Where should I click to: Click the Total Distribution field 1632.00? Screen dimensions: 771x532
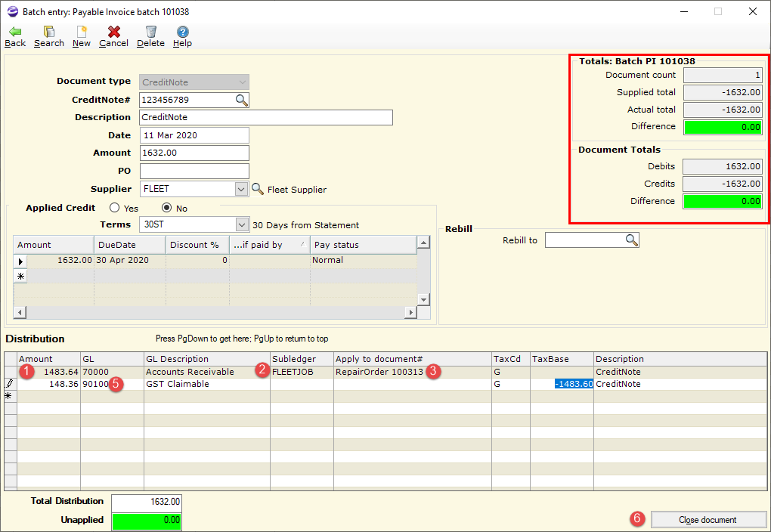click(147, 502)
